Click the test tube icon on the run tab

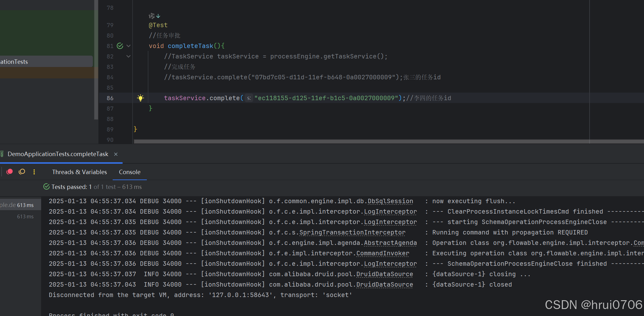pos(2,154)
